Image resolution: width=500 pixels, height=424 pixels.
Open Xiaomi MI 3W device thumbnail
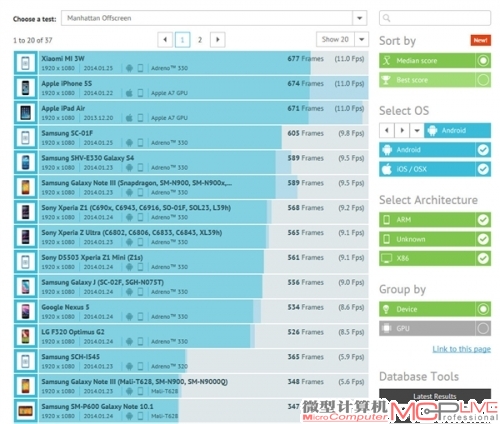click(x=25, y=63)
